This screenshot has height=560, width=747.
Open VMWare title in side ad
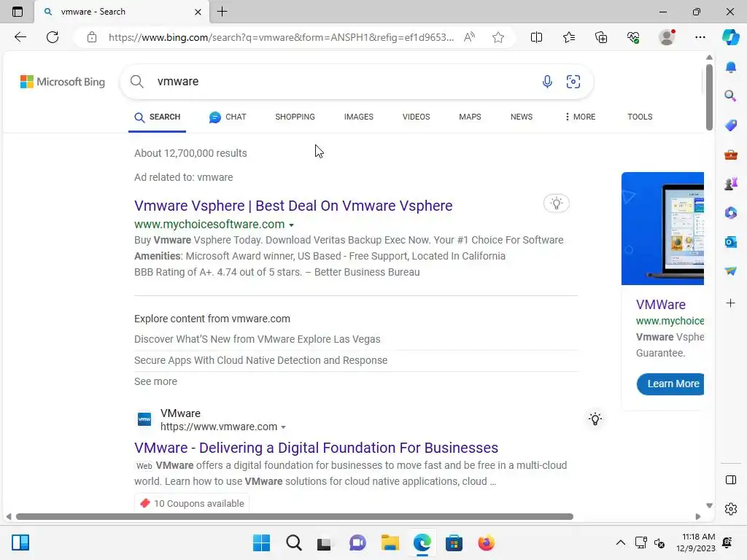(661, 305)
